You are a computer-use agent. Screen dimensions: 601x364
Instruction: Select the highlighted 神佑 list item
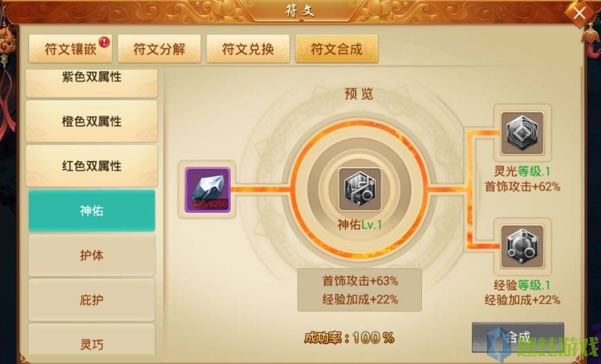pyautogui.click(x=92, y=211)
